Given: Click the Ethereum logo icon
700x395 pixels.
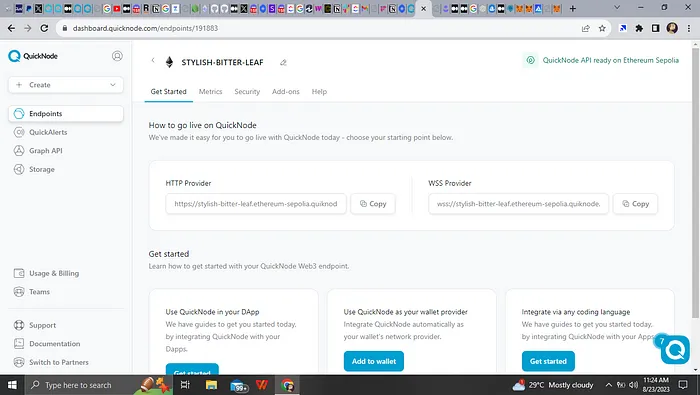Looking at the screenshot, I should coord(169,62).
